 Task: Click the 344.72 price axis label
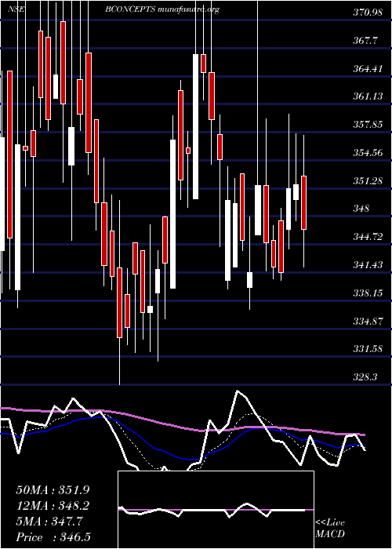coord(368,237)
